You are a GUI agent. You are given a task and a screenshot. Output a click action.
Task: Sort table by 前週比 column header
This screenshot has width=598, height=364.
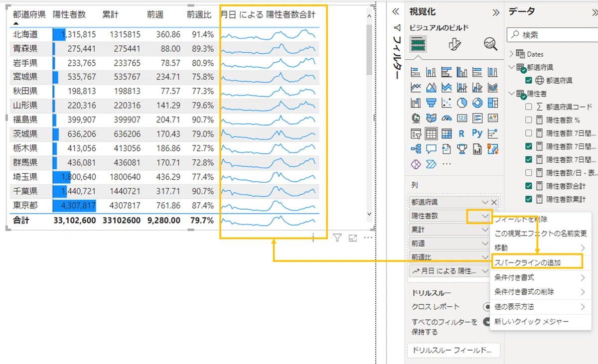coord(200,15)
